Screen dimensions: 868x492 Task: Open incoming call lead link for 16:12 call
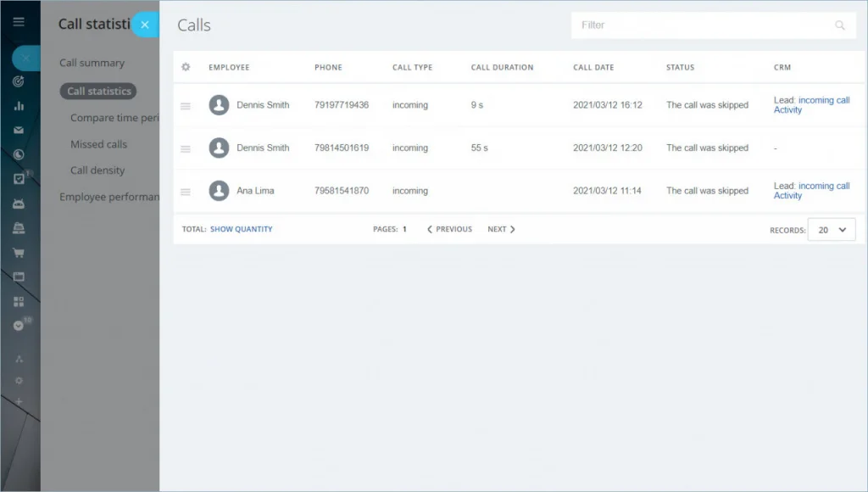(824, 100)
